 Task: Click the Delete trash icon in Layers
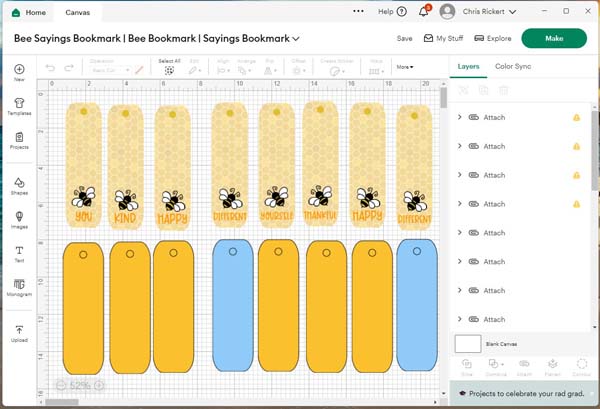pos(504,90)
